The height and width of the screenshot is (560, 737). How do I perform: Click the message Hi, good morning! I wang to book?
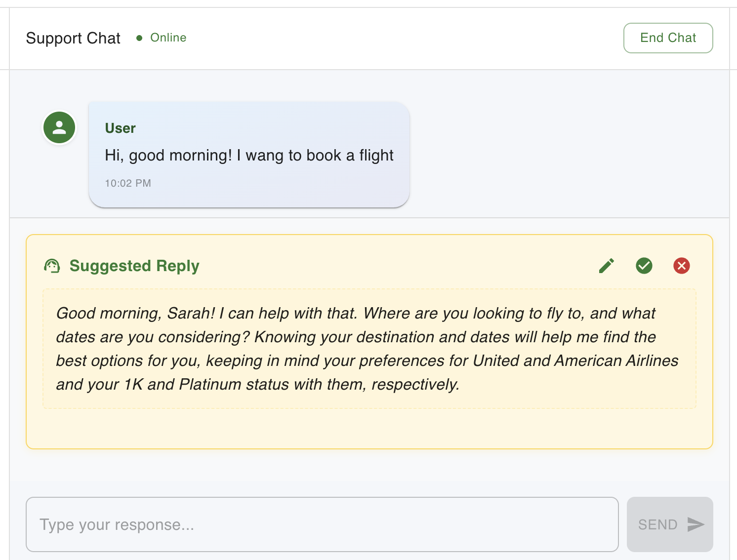pos(249,156)
